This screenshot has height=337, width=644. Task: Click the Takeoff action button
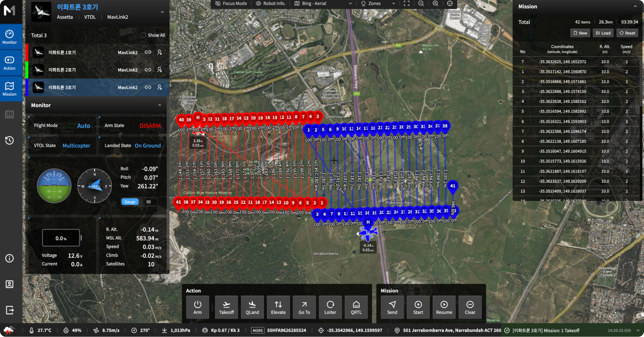227,307
